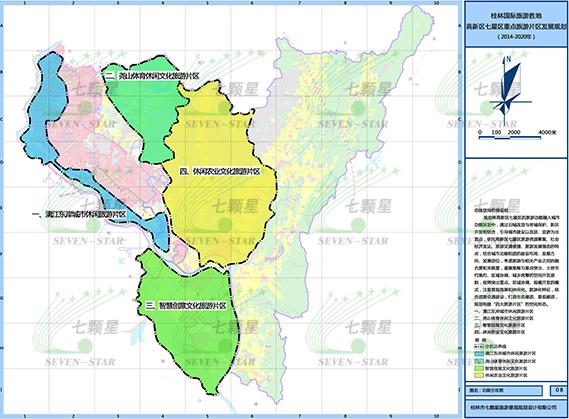Screen dimensions: 569x419
Task: Click the blue legend swatch for the Lijiang zone
Action: pyautogui.click(x=479, y=353)
